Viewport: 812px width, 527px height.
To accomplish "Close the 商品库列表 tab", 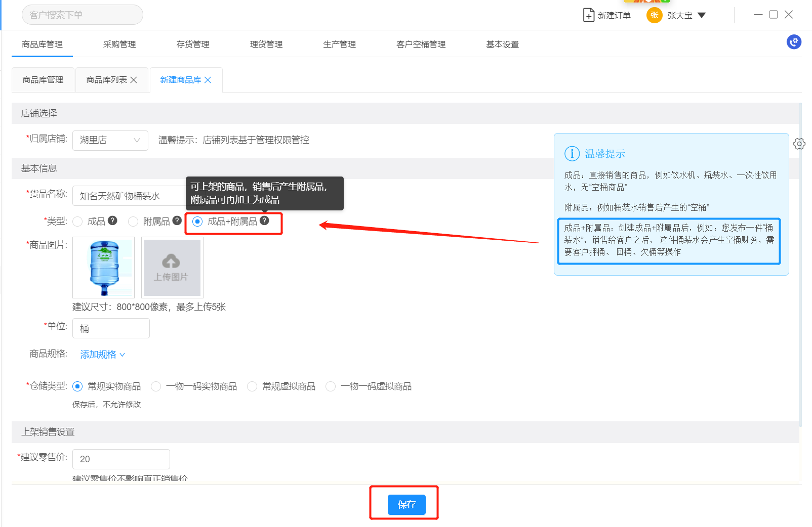I will [x=134, y=80].
